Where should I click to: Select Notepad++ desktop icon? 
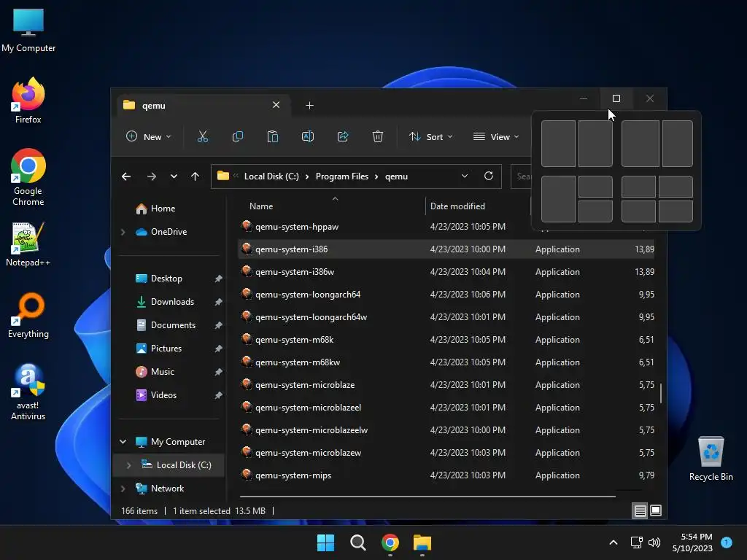(28, 244)
